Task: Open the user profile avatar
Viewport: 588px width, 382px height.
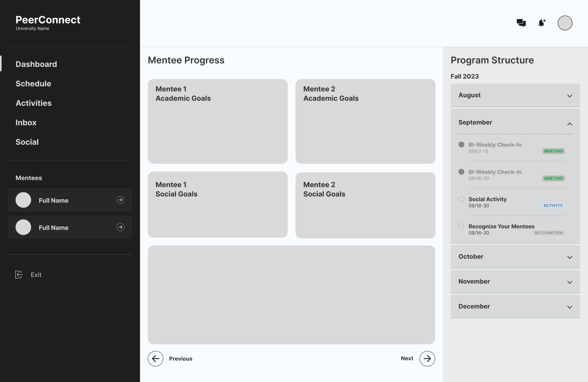Action: pyautogui.click(x=565, y=23)
